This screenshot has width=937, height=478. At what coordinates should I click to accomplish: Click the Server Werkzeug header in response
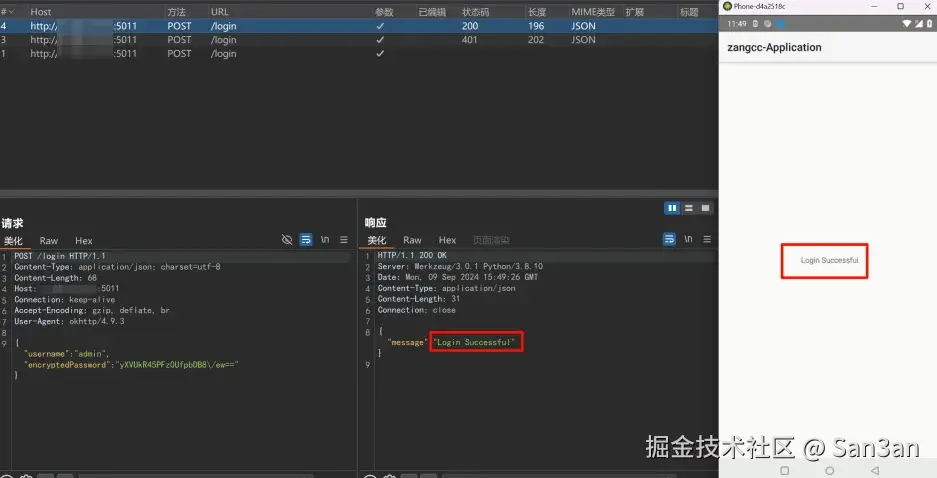[460, 266]
